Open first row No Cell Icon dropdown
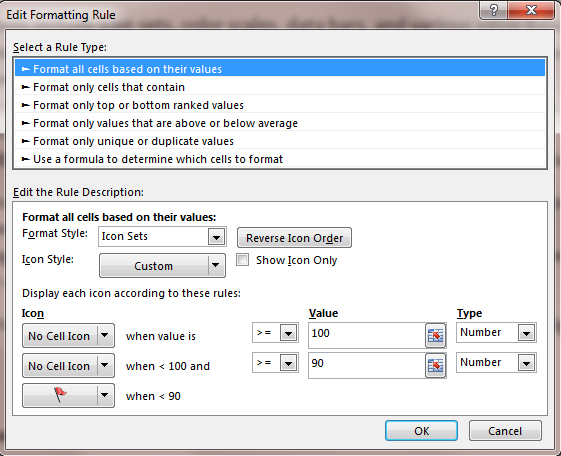The image size is (561, 456). [68, 335]
